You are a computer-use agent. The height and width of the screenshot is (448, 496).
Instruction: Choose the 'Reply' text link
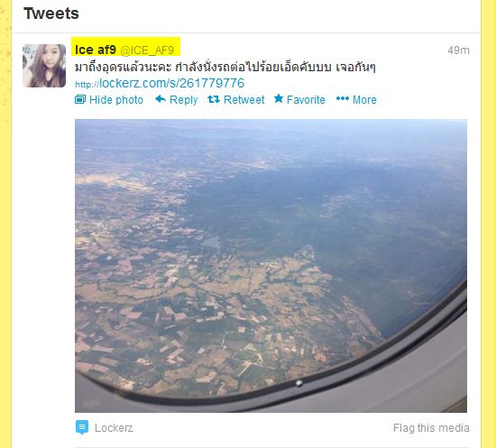183,100
